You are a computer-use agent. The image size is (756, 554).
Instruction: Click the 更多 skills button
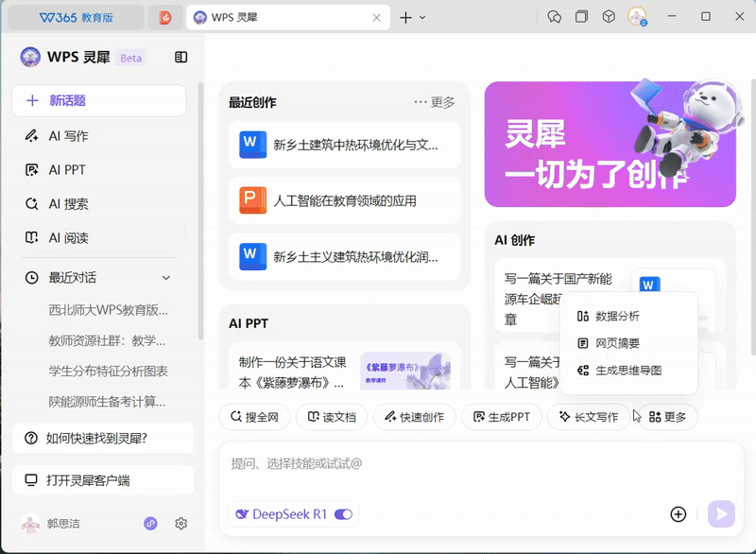pyautogui.click(x=668, y=417)
